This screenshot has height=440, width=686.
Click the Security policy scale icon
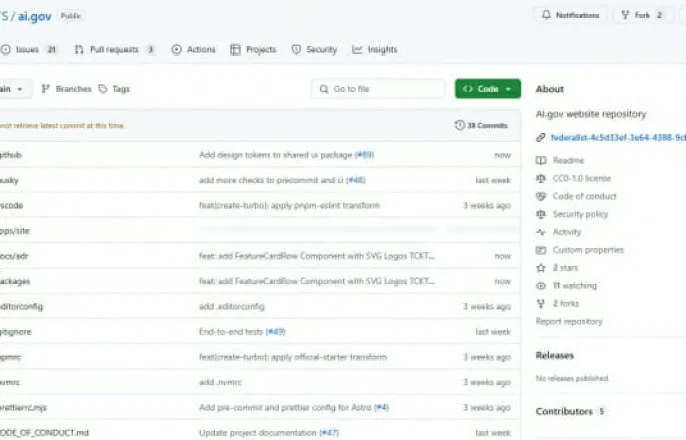541,214
